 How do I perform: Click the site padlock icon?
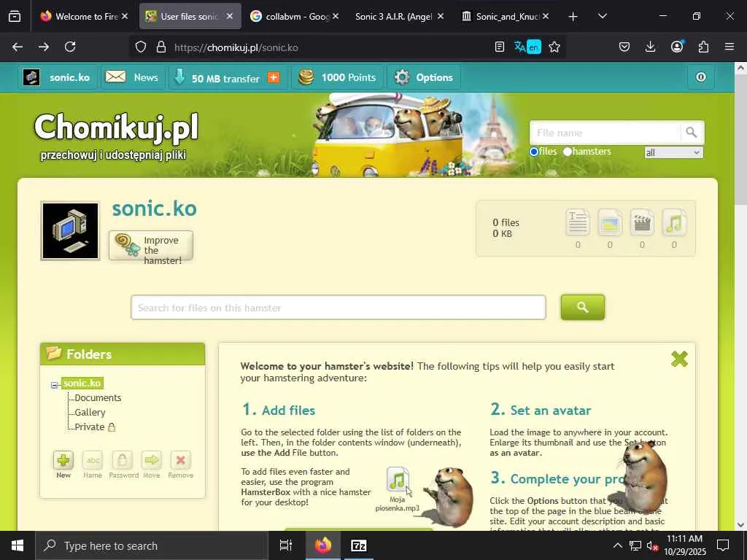[161, 47]
